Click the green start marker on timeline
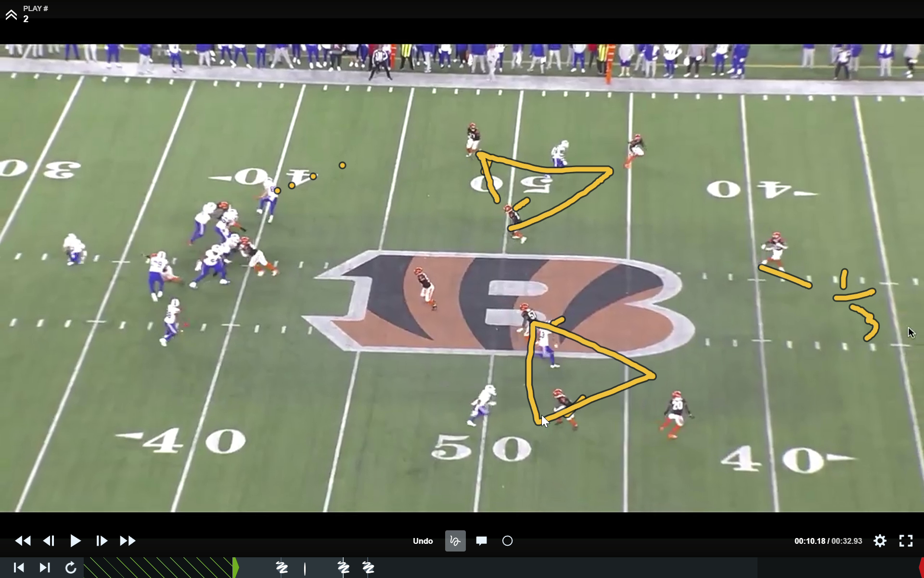The image size is (924, 578). (235, 568)
